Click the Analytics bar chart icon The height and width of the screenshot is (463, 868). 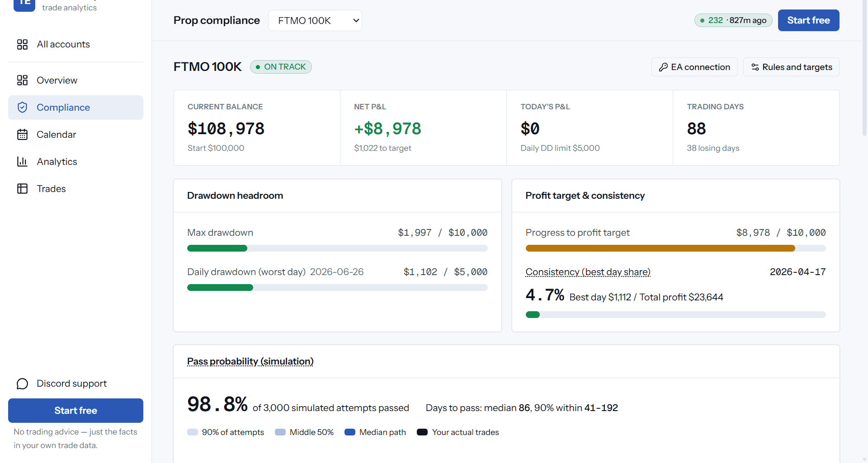click(22, 162)
